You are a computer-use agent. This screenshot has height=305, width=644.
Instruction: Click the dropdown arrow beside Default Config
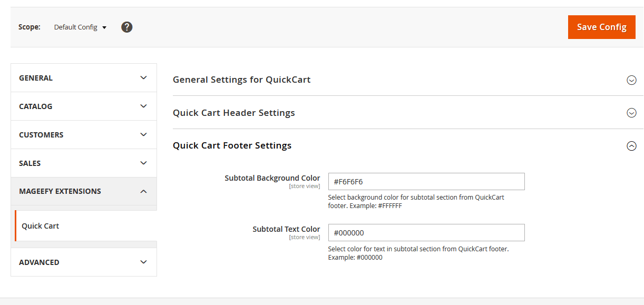tap(104, 27)
